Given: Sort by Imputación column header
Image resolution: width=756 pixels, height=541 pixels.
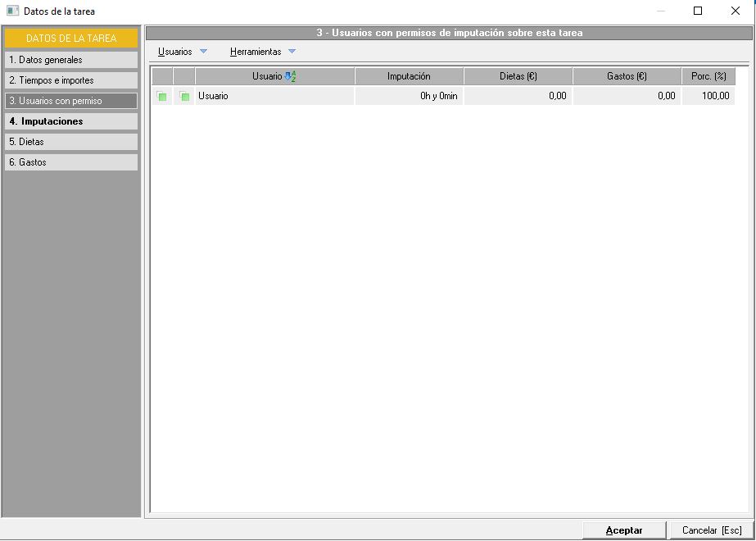Looking at the screenshot, I should 409,76.
